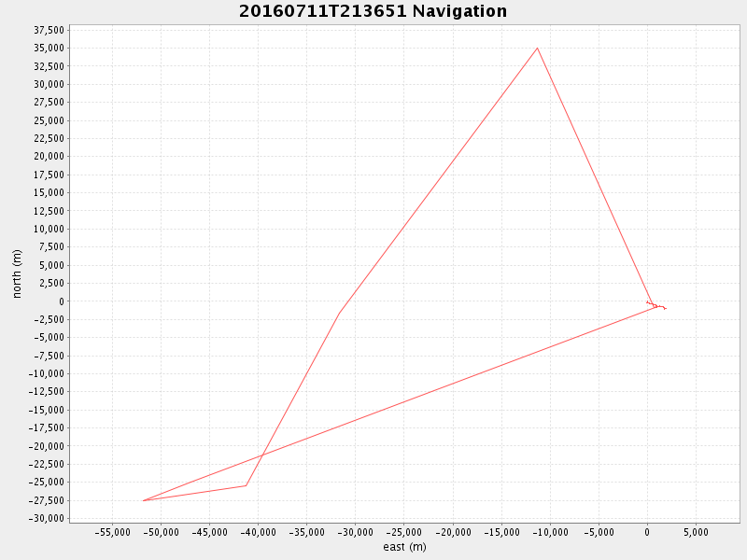Click the 5,000 tick label on east axis

click(695, 533)
